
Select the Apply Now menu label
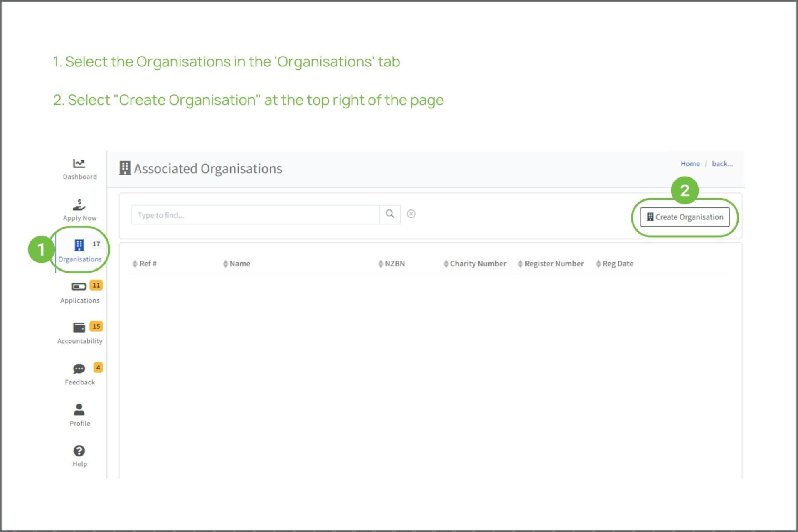(x=80, y=218)
